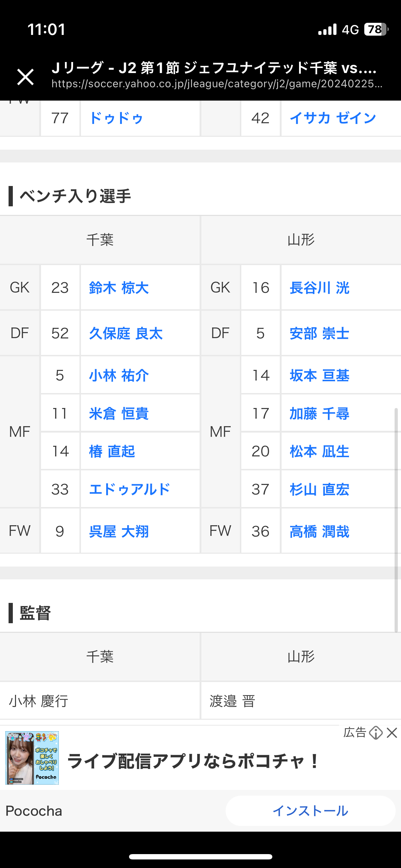The width and height of the screenshot is (401, 868).
Task: Open イサカ ゼイン player page
Action: [x=333, y=118]
